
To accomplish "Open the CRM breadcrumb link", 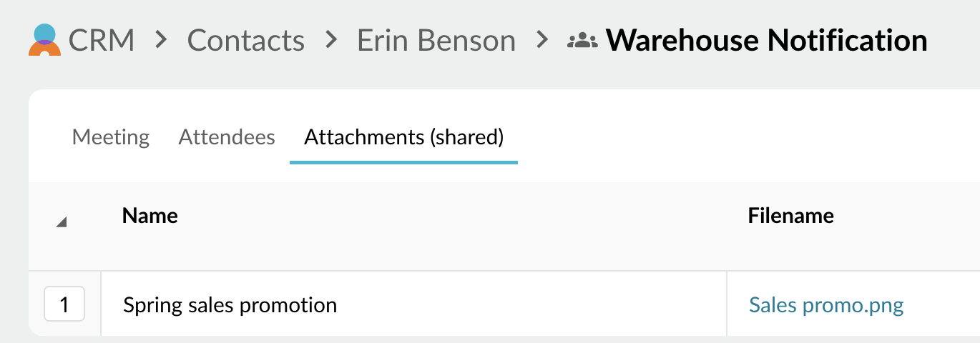I will [102, 40].
